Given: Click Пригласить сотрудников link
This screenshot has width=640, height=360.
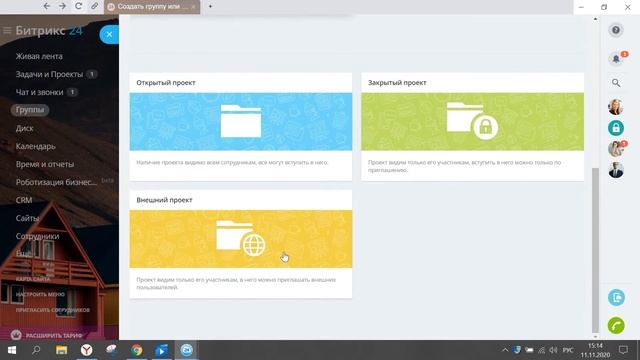Looking at the screenshot, I should [53, 310].
